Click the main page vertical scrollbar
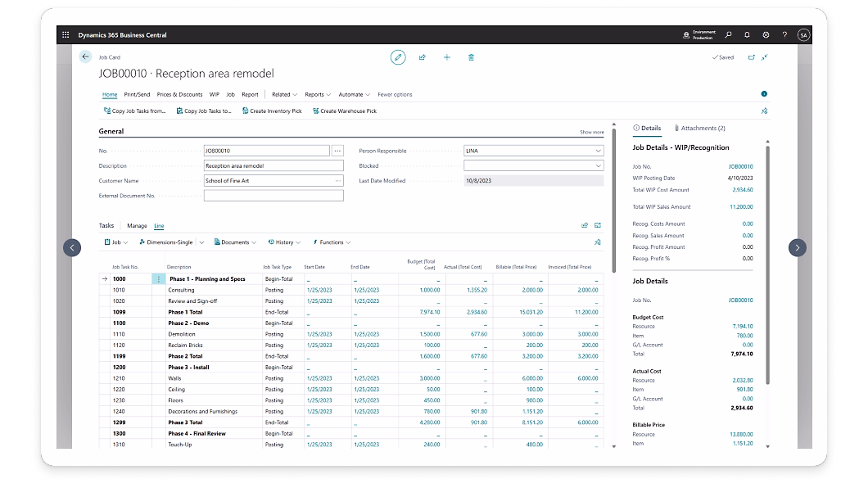 click(x=613, y=199)
